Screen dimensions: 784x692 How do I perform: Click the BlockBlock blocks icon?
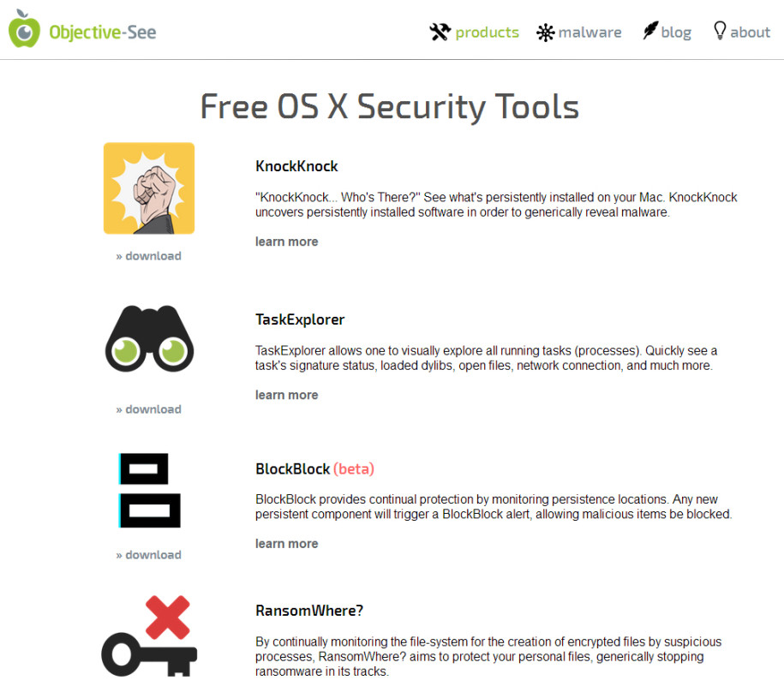[x=149, y=490]
